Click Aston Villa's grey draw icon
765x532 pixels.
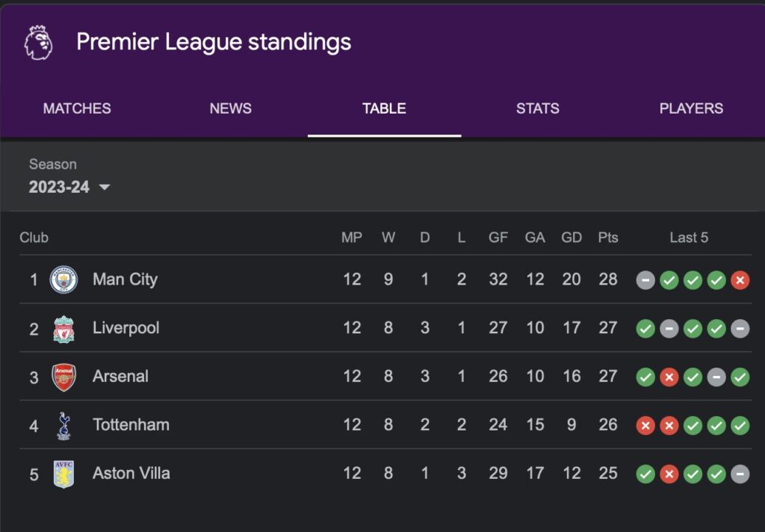click(x=740, y=474)
